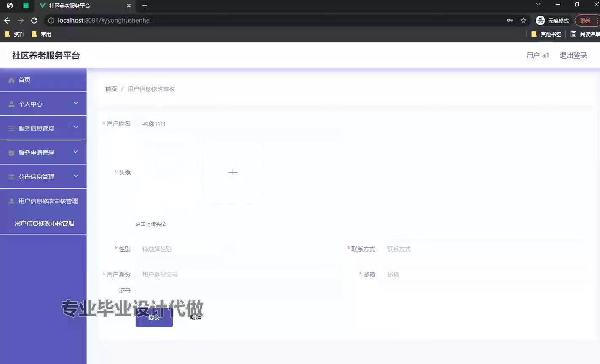The width and height of the screenshot is (600, 364).
Task: Click the site info icon in address bar
Action: click(x=51, y=20)
